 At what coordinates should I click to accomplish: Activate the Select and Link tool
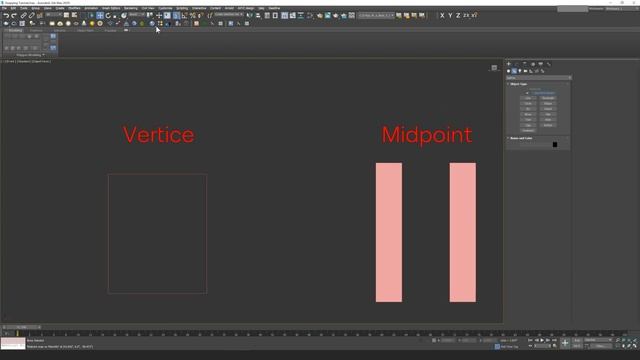coord(23,16)
